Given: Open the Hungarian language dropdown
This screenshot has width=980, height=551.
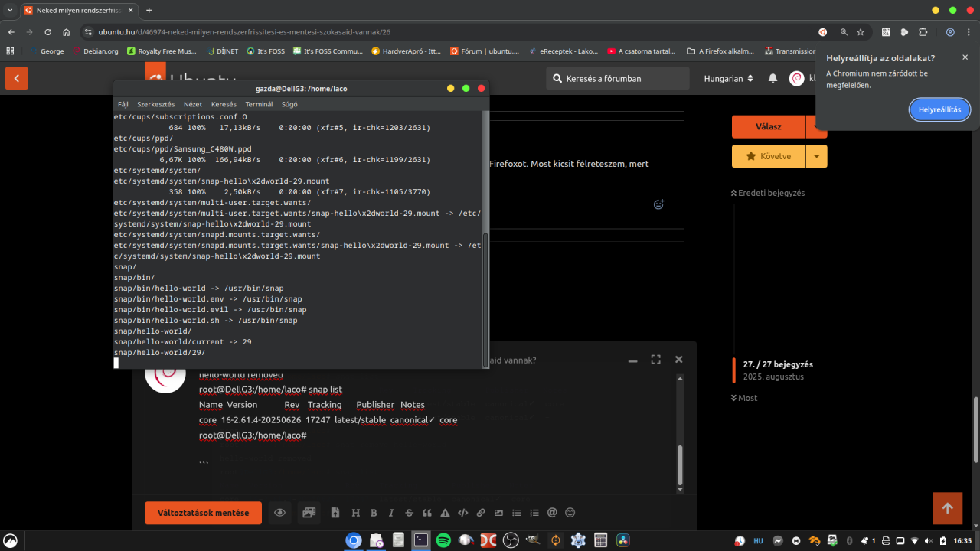Looking at the screenshot, I should 728,78.
